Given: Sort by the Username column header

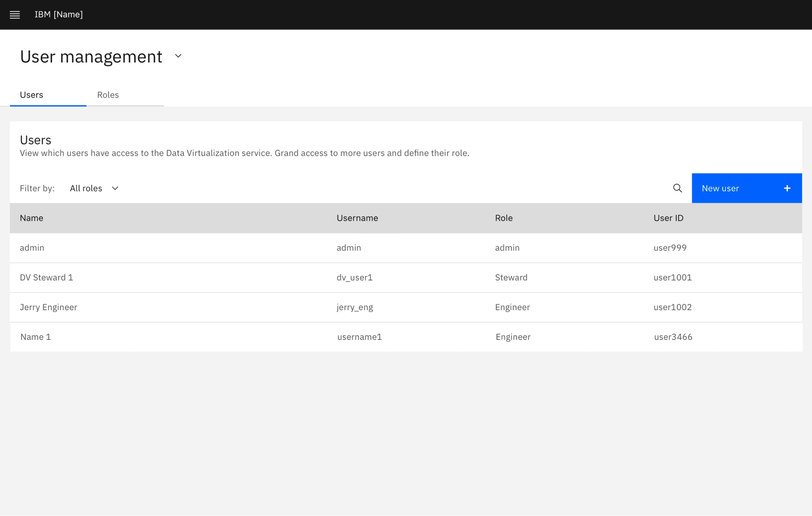Looking at the screenshot, I should [357, 218].
